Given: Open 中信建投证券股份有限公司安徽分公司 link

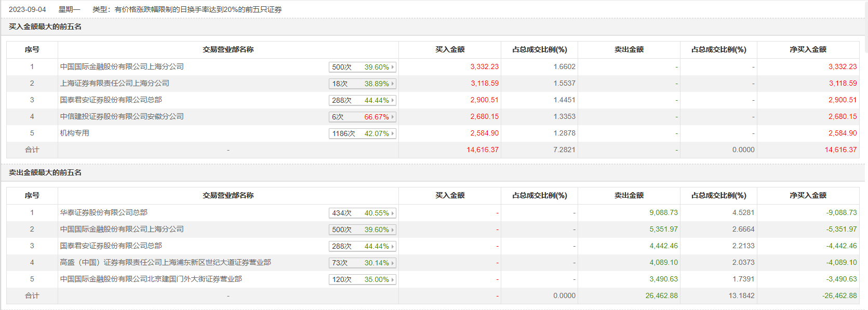Looking at the screenshot, I should 122,116.
